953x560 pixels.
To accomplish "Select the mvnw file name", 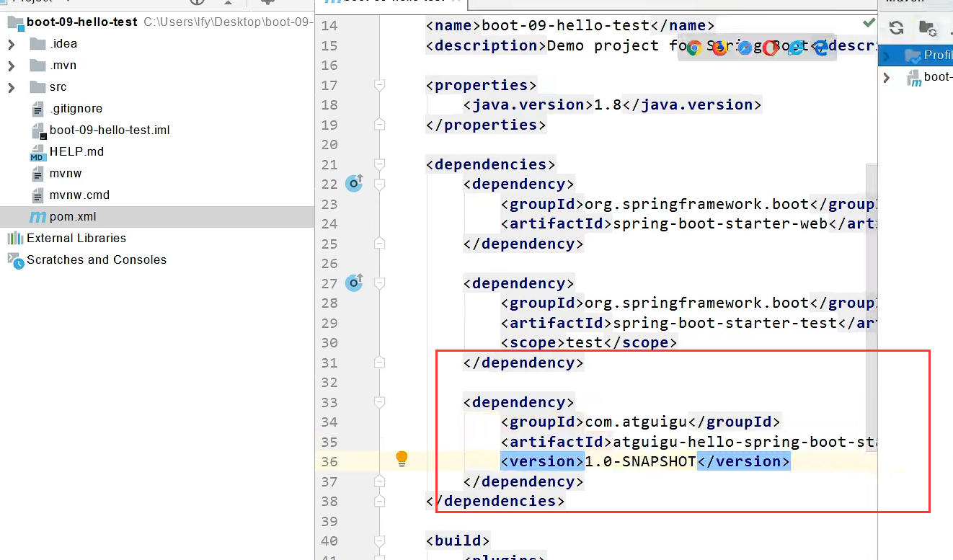I will coord(66,174).
